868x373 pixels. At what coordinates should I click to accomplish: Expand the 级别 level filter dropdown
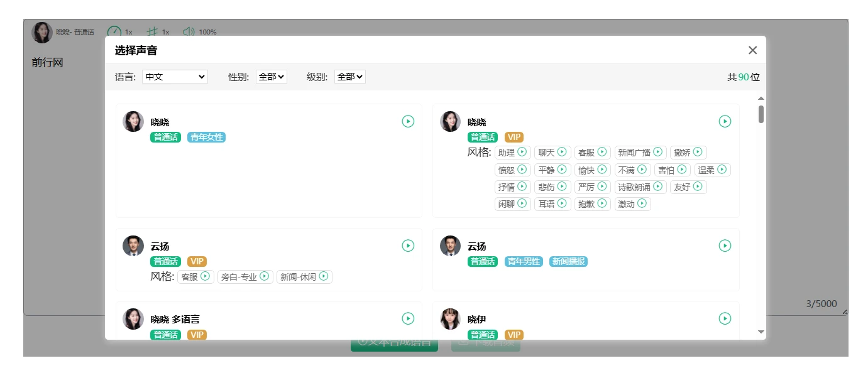349,77
